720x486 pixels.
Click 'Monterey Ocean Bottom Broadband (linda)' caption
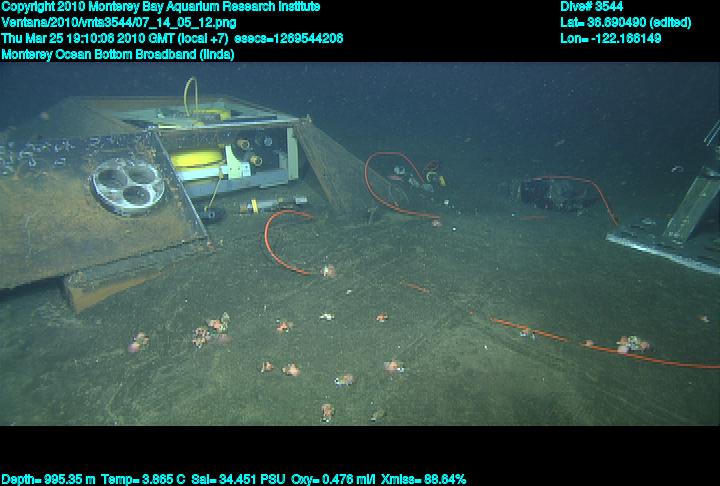pos(118,55)
